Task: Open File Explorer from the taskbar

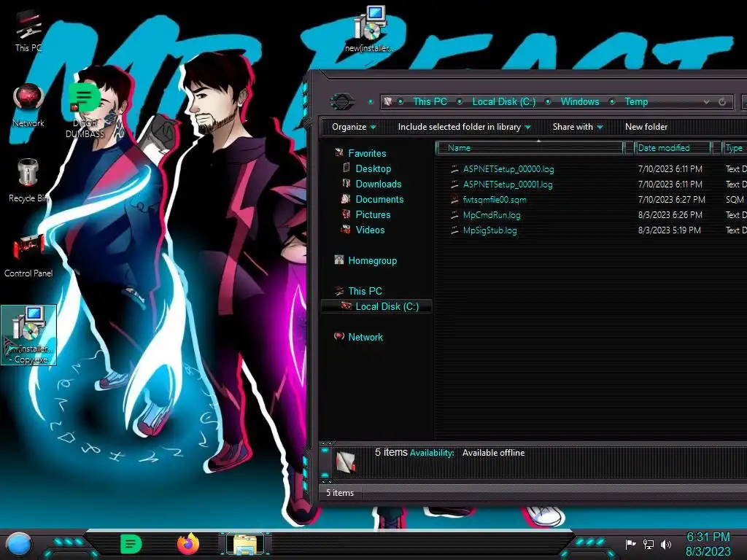Action: 245,544
